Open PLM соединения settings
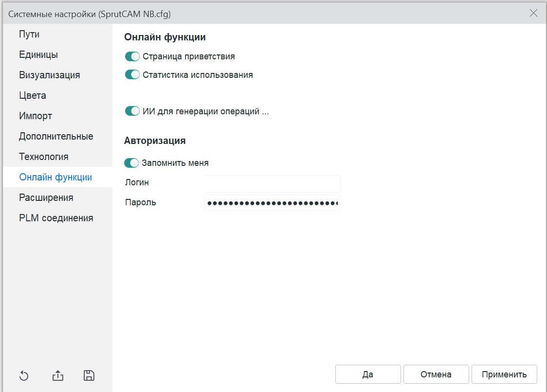The image size is (547, 392). [56, 218]
